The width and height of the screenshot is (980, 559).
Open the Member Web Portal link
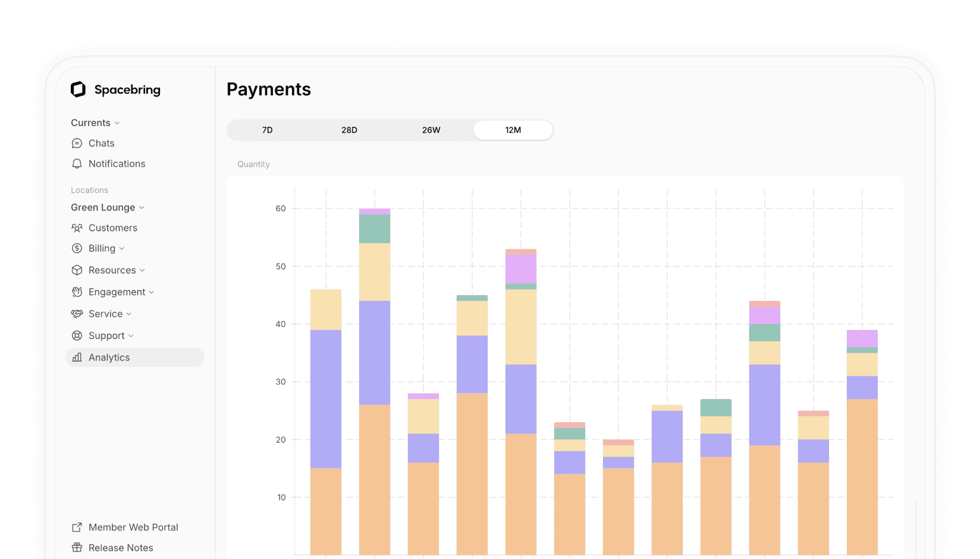(133, 527)
